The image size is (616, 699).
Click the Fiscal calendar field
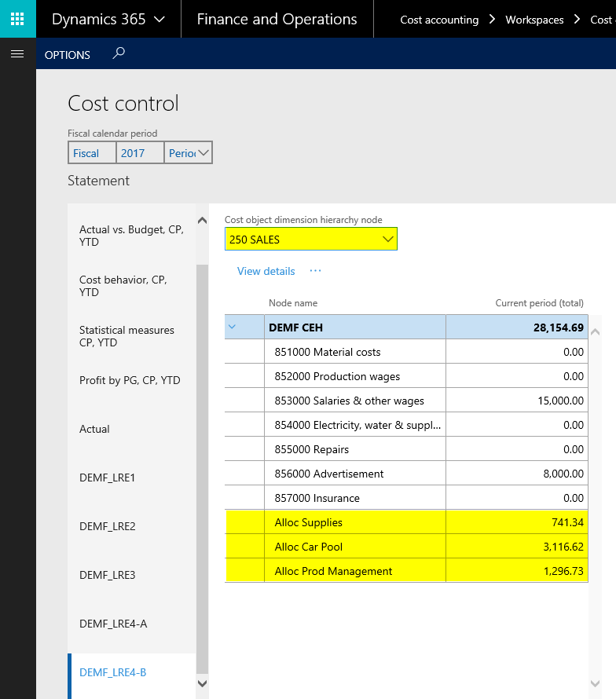point(91,153)
